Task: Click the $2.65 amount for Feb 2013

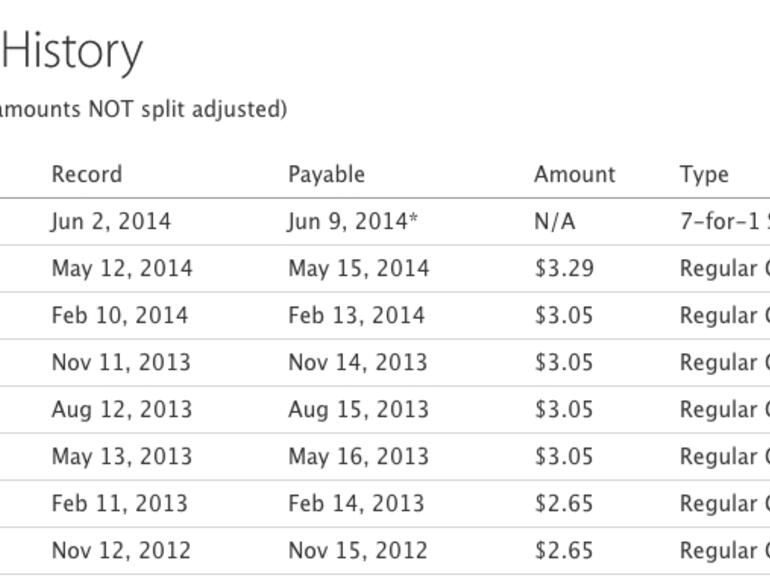Action: tap(564, 503)
